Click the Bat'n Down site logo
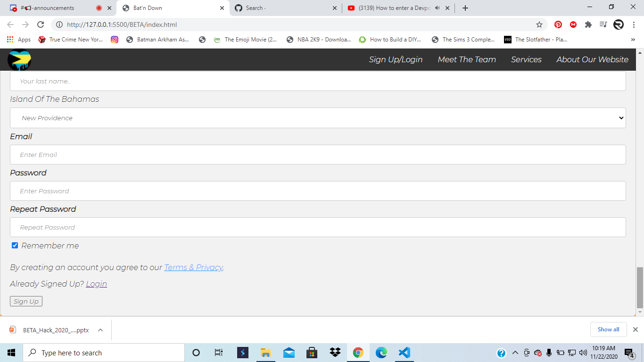The height and width of the screenshot is (362, 644). (19, 60)
